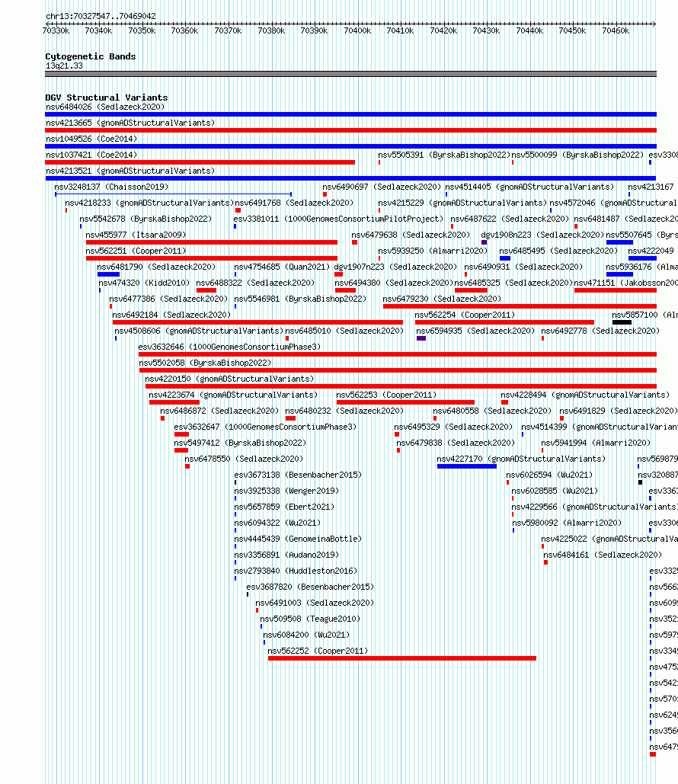The width and height of the screenshot is (678, 784).
Task: Open nsv474320 (Kidd2010) variant
Action: coord(144,283)
